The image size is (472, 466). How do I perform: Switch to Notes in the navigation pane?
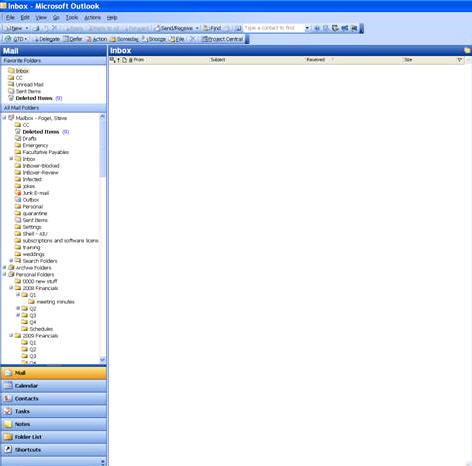point(54,424)
